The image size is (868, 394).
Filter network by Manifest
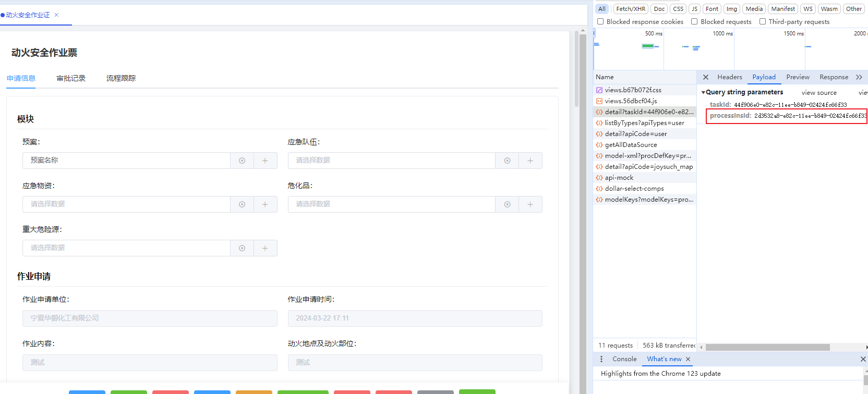pyautogui.click(x=783, y=9)
